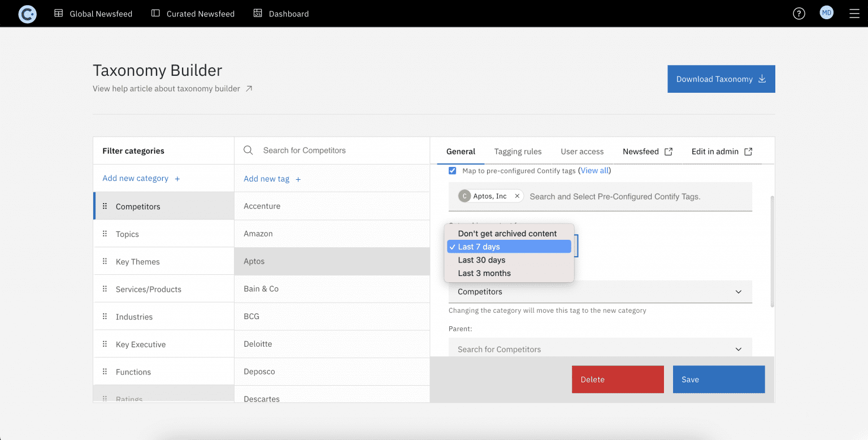
Task: Click drag handle icon beside Topics
Action: click(x=105, y=234)
